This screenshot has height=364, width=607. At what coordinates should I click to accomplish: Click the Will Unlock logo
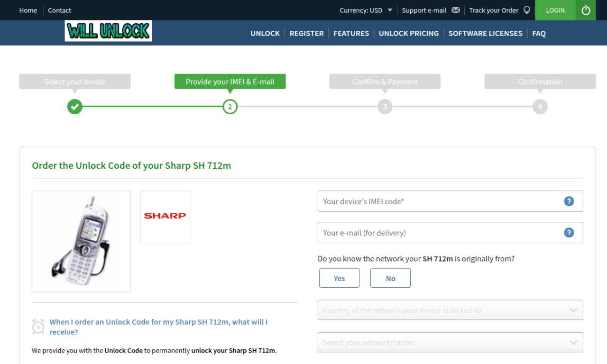(108, 31)
